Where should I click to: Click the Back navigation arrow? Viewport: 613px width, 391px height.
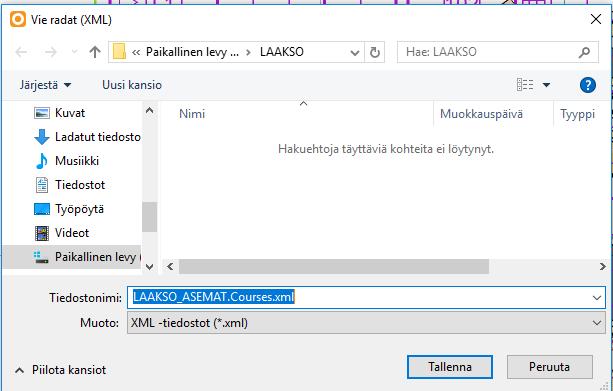[x=21, y=52]
